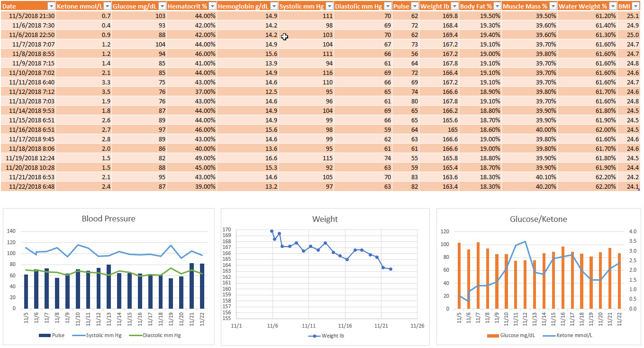Viewport: 644px width, 348px height.
Task: Select the Blood Pressure chart title
Action: pos(109,219)
